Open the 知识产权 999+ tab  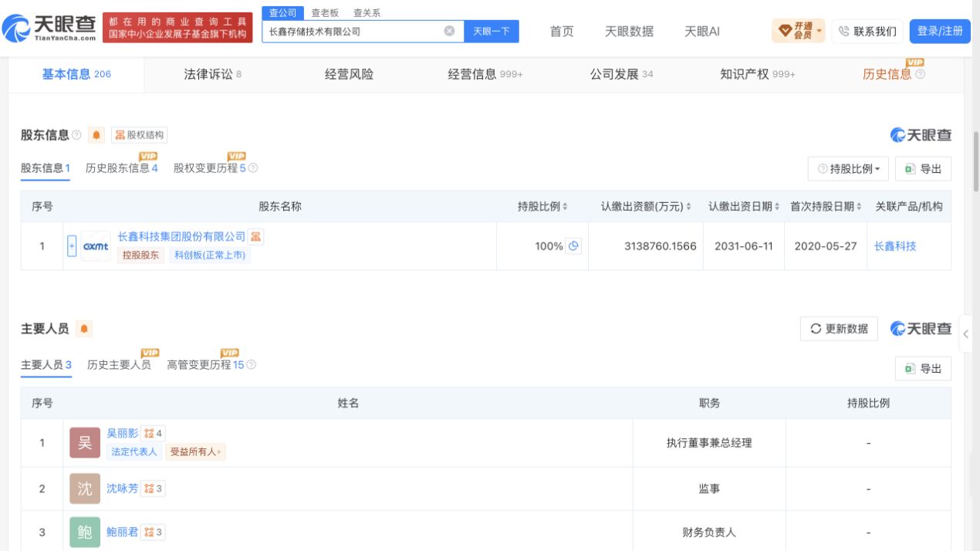[757, 74]
